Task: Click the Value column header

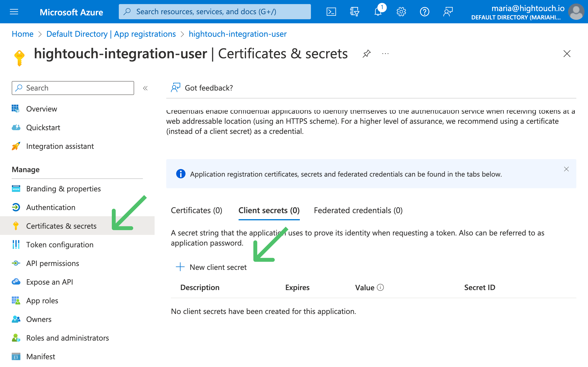Action: tap(365, 288)
